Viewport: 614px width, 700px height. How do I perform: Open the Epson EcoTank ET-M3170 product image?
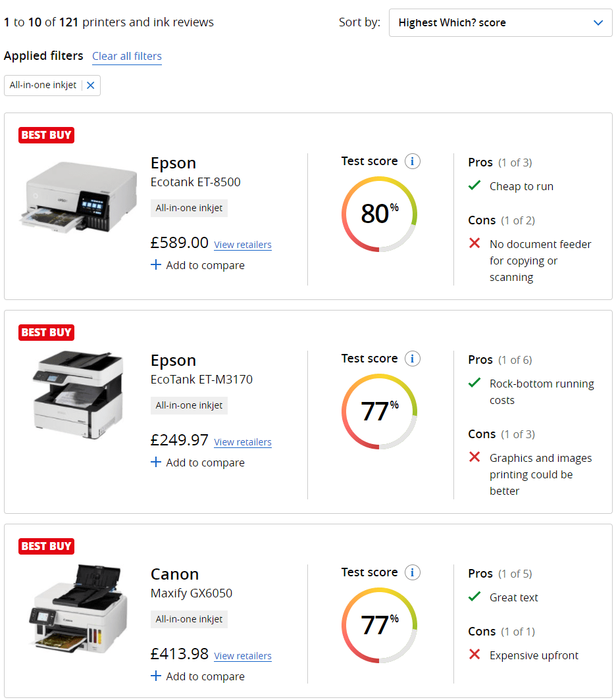[78, 393]
